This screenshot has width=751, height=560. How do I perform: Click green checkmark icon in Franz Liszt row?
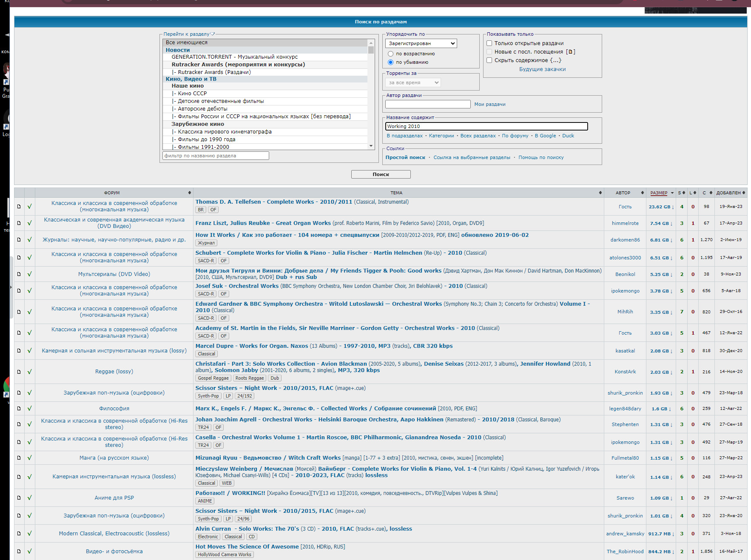(30, 223)
